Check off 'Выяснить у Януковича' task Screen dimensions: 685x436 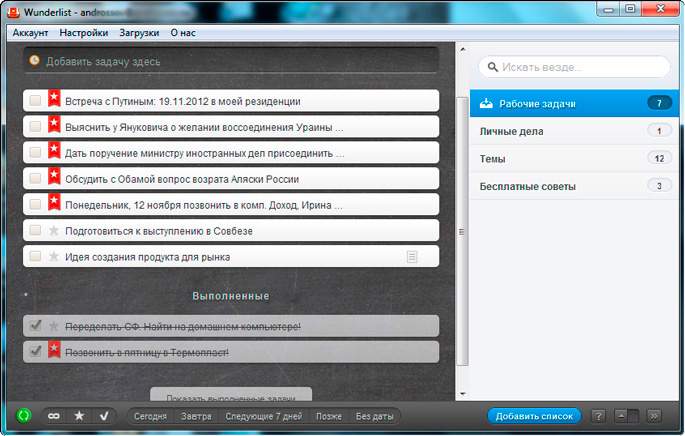[x=35, y=127]
